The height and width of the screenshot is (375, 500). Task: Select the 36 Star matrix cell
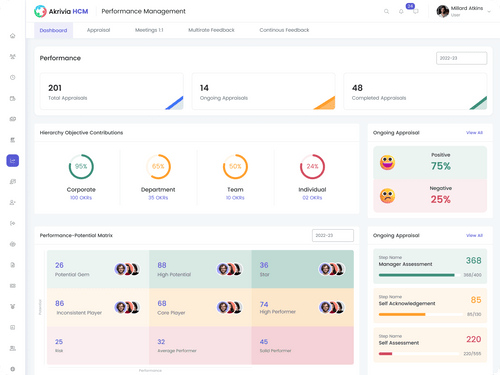303,269
